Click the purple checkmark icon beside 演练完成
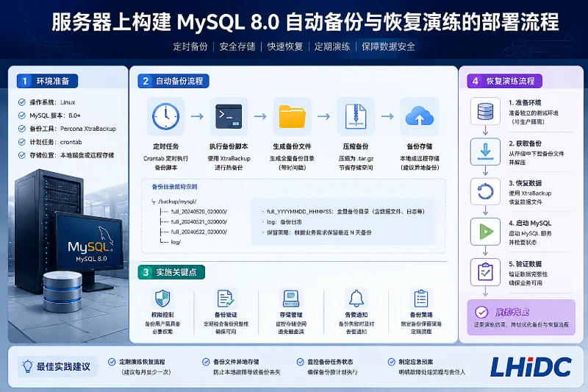The image size is (588, 392). pos(481,312)
